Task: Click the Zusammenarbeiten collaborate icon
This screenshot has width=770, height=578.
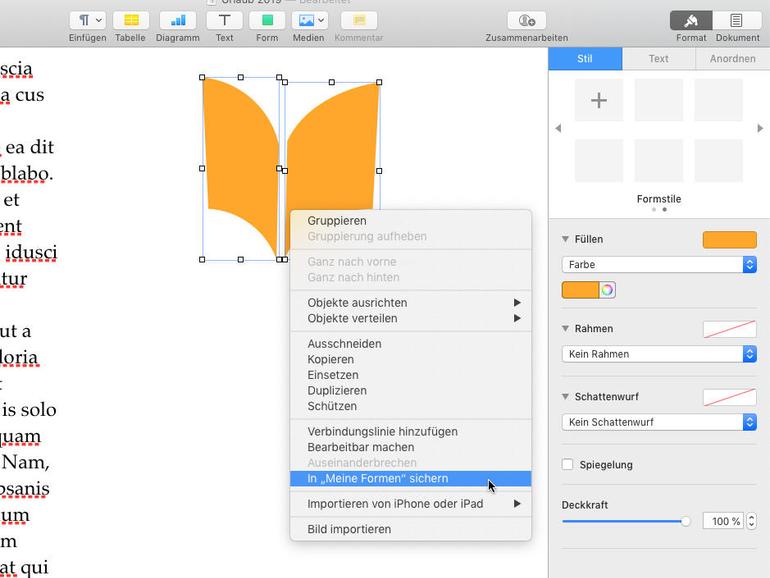Action: click(526, 21)
